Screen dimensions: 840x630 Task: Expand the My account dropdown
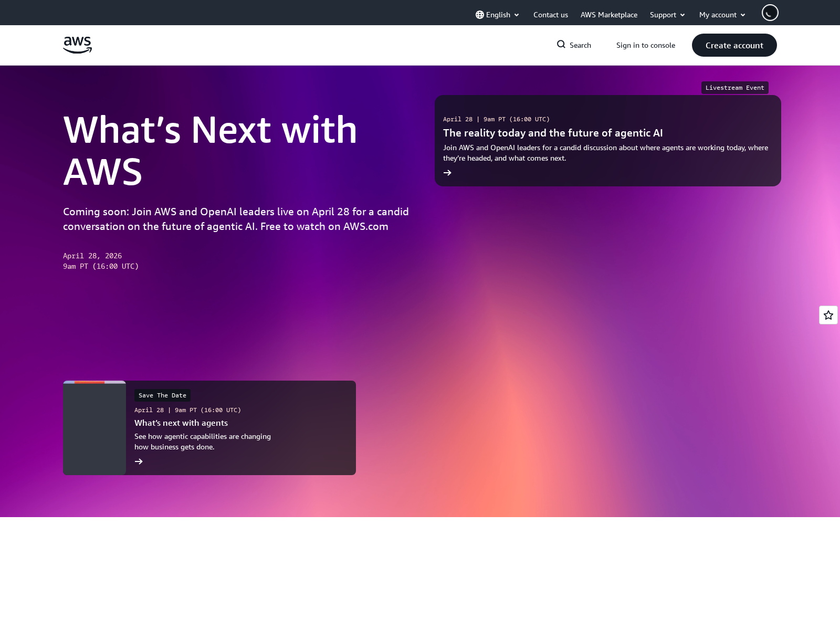721,15
